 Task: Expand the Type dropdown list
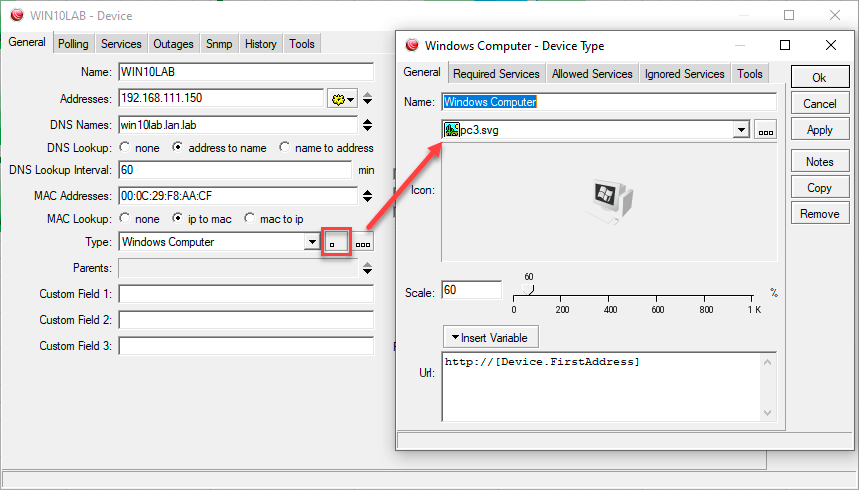click(x=312, y=242)
